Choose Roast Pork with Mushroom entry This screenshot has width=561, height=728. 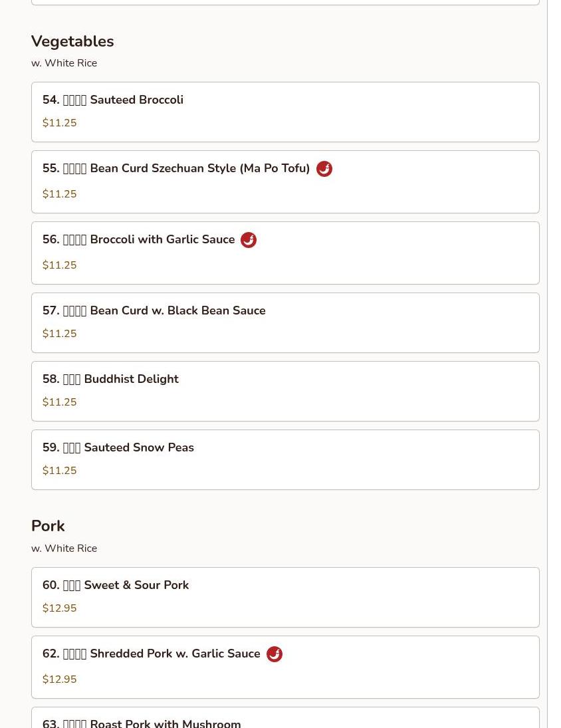(x=284, y=721)
